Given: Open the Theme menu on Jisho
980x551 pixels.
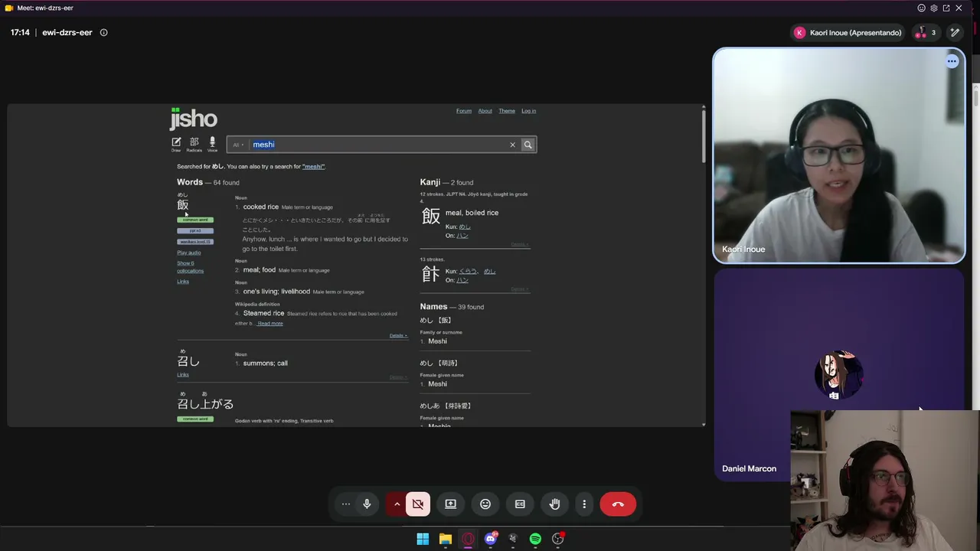Looking at the screenshot, I should click(x=507, y=111).
